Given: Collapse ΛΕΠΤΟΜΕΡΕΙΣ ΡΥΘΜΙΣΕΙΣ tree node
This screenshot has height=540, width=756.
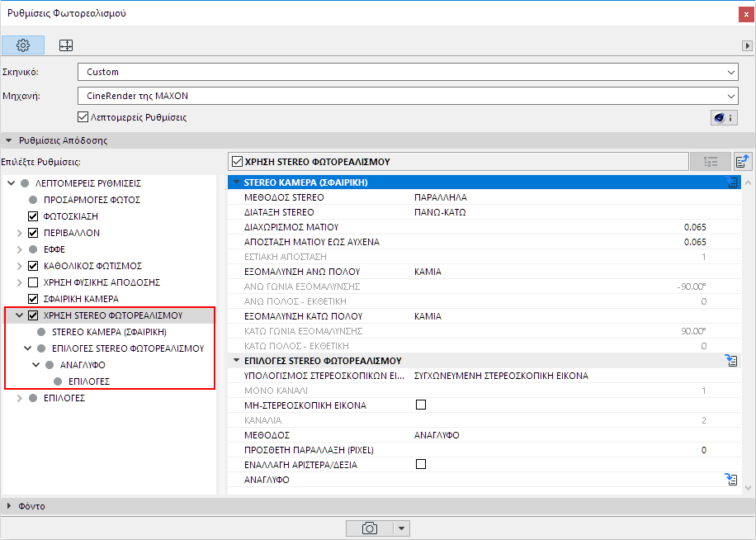Looking at the screenshot, I should point(12,183).
